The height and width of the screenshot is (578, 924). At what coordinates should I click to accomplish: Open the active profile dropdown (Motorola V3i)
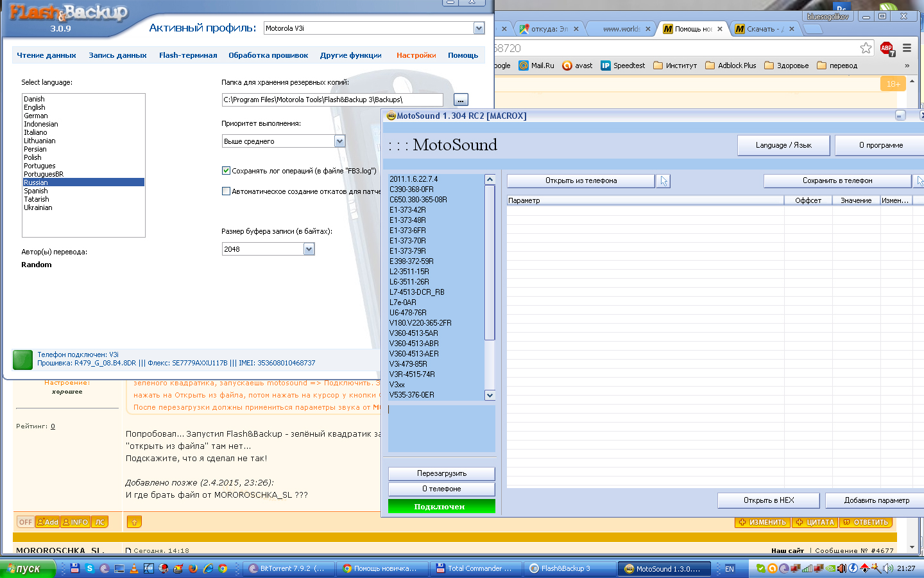[x=479, y=28]
